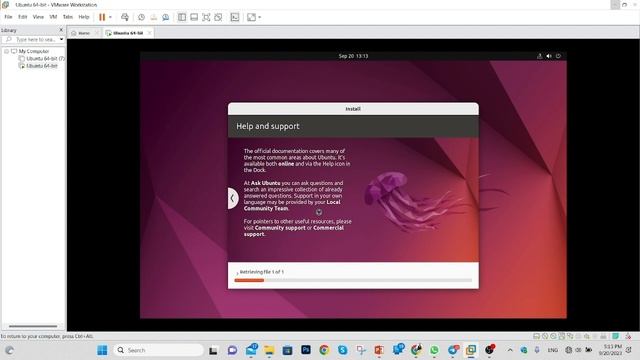This screenshot has height=360, width=640.
Task: Click the Suspend (pause) VM toolbar button
Action: coord(102,17)
